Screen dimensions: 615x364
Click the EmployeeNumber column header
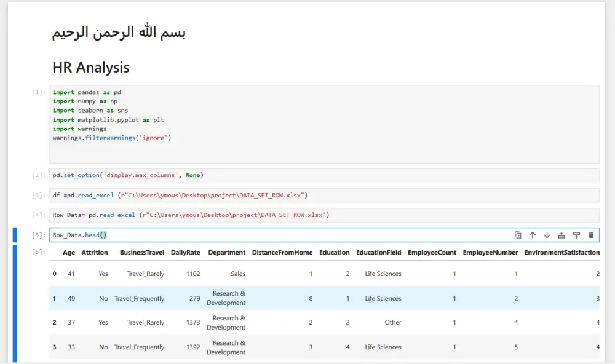pyautogui.click(x=490, y=253)
